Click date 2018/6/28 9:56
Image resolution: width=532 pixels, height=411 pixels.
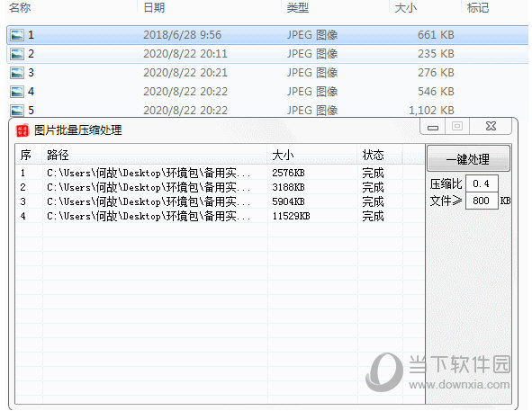[x=182, y=35]
